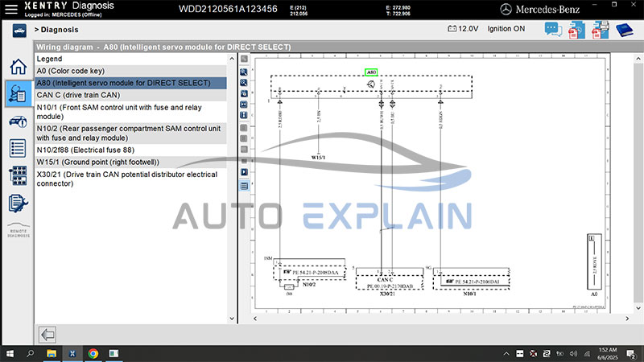Open the Windows notification center
This screenshot has height=362, width=644.
(x=631, y=353)
